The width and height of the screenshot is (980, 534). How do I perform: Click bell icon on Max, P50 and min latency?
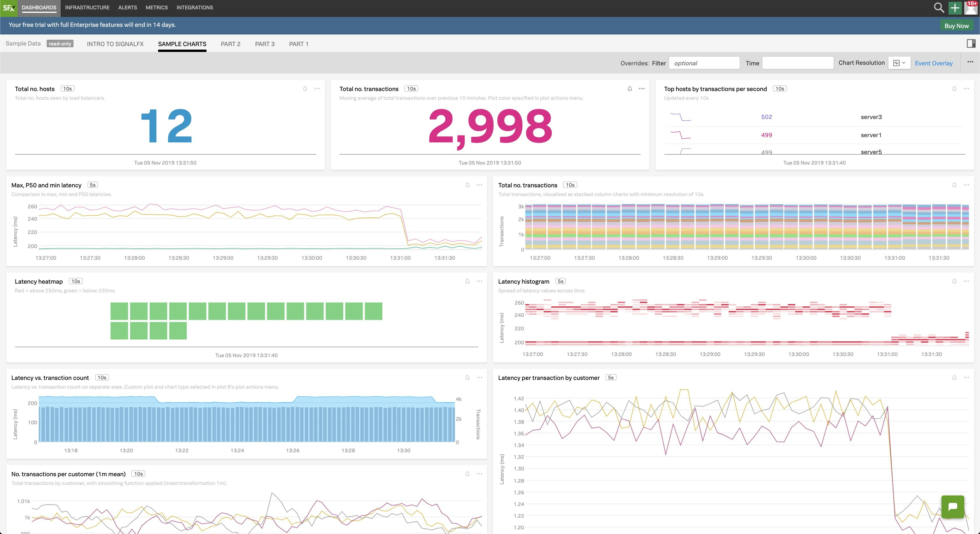468,185
